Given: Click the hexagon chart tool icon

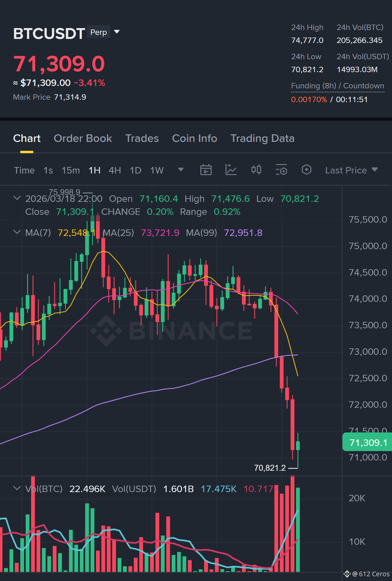Looking at the screenshot, I should [x=306, y=170].
